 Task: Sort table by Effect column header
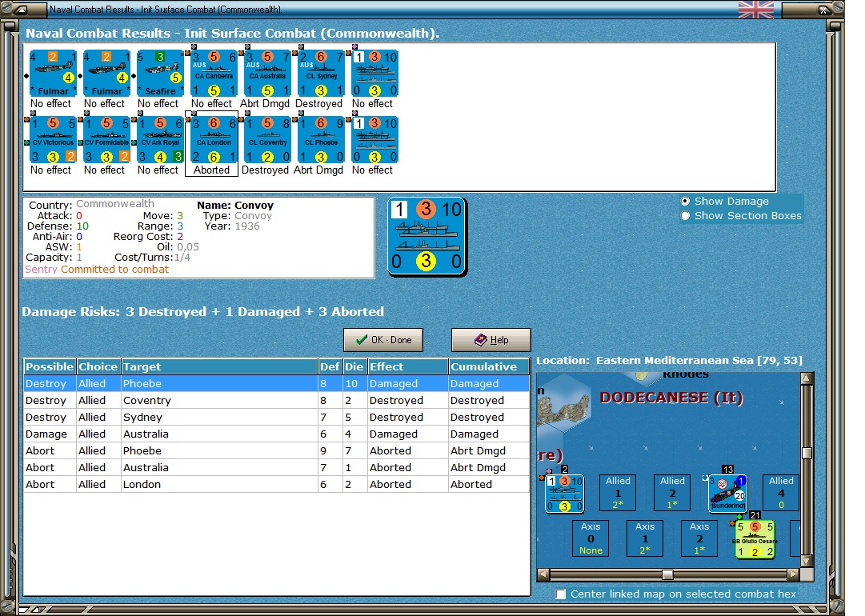pos(407,366)
